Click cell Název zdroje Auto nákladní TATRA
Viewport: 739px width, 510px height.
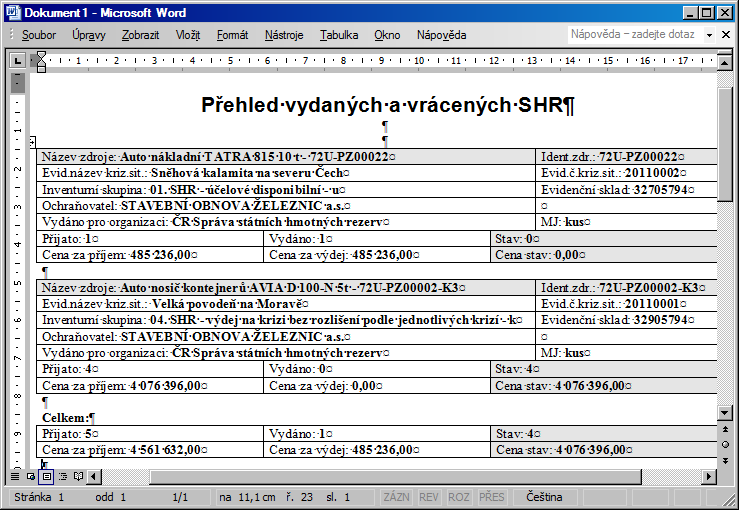tap(286, 157)
